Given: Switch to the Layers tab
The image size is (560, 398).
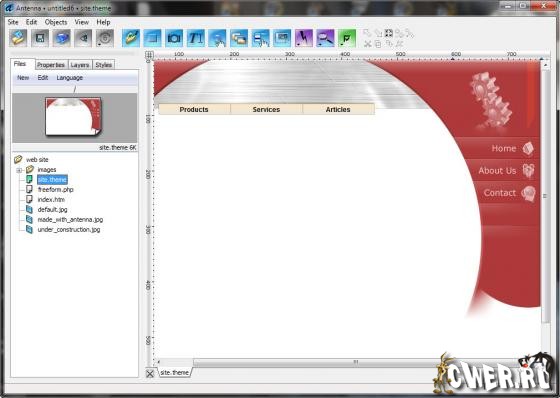Looking at the screenshot, I should pyautogui.click(x=80, y=65).
